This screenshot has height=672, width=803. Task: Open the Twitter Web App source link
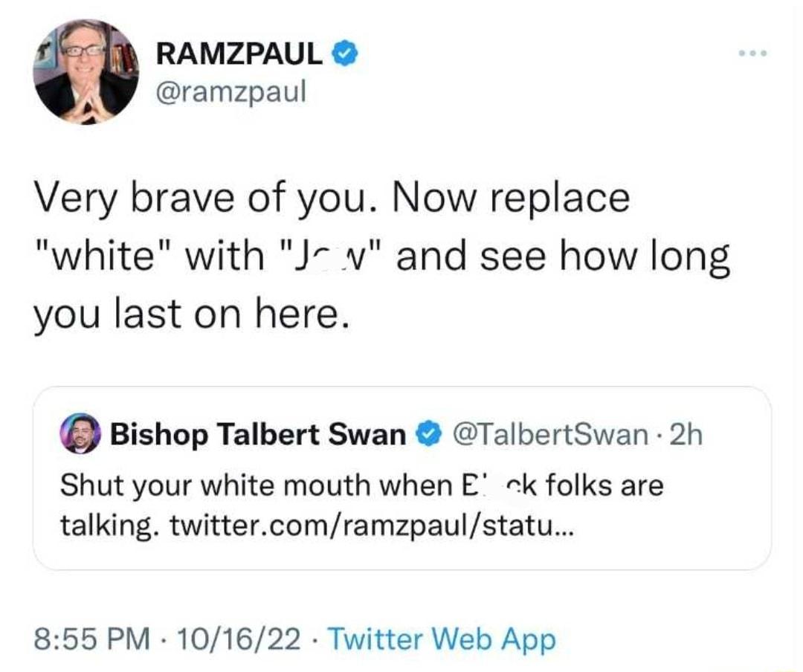tap(441, 639)
